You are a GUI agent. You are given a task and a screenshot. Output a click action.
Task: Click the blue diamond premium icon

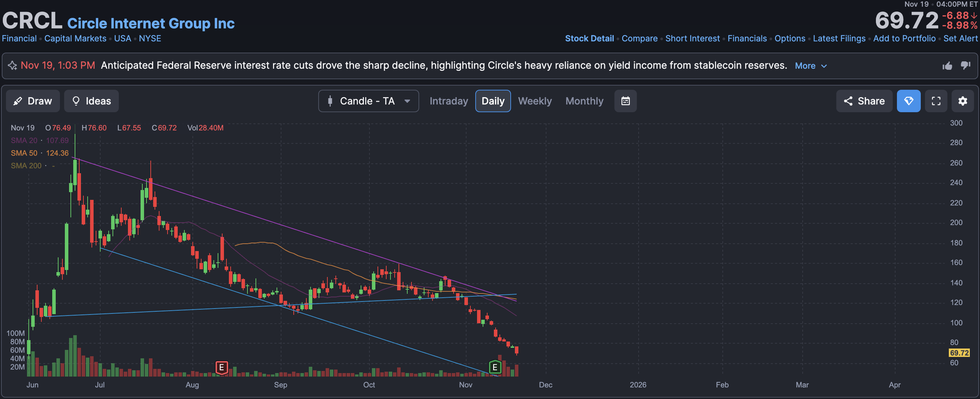(x=908, y=101)
